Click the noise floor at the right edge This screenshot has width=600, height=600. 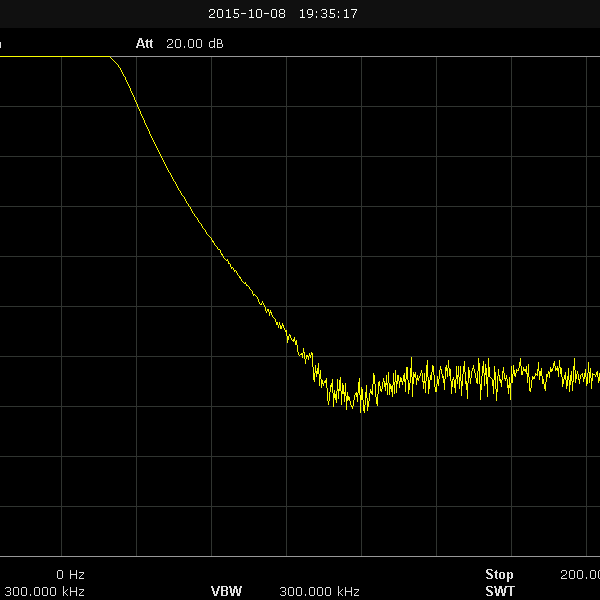pos(594,377)
